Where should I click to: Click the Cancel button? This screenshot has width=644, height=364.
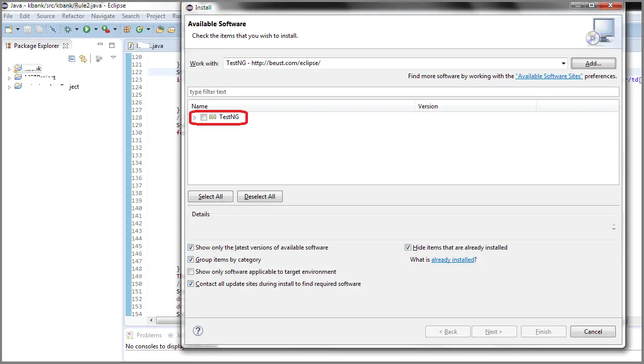593,332
